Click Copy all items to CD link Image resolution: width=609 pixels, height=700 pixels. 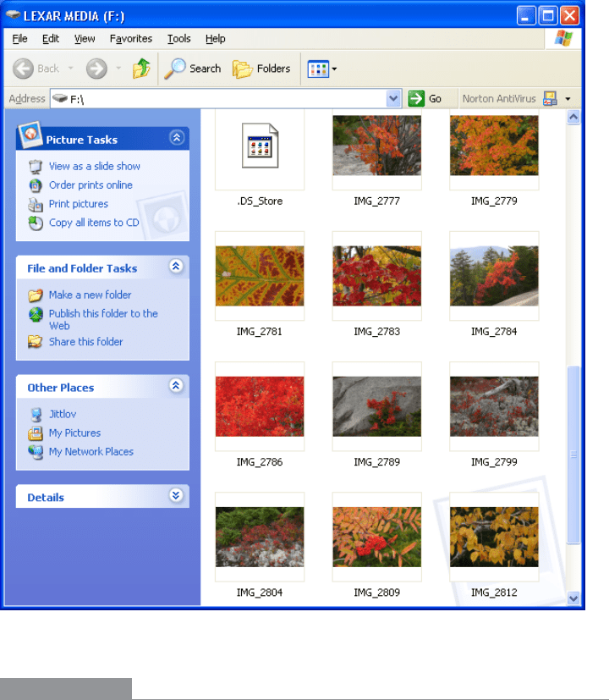(94, 223)
